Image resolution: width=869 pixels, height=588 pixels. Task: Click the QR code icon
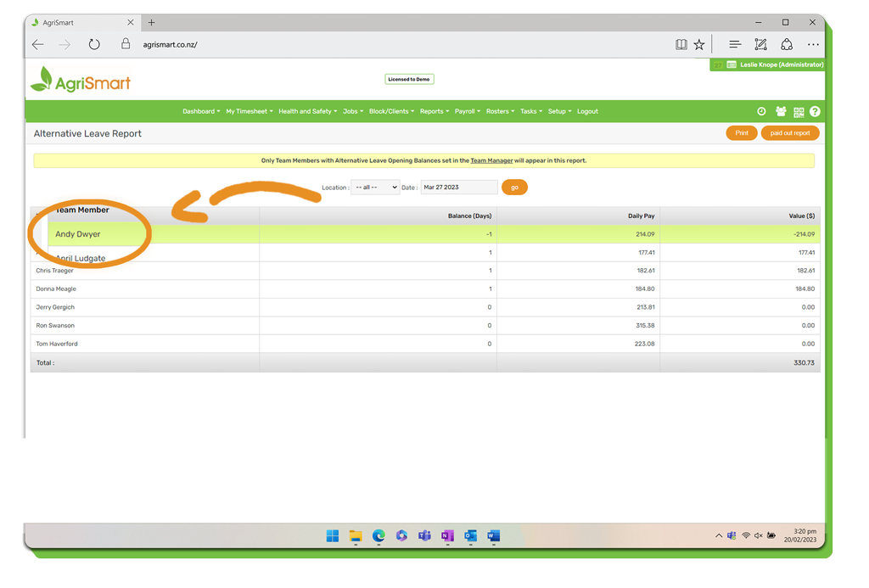point(799,112)
